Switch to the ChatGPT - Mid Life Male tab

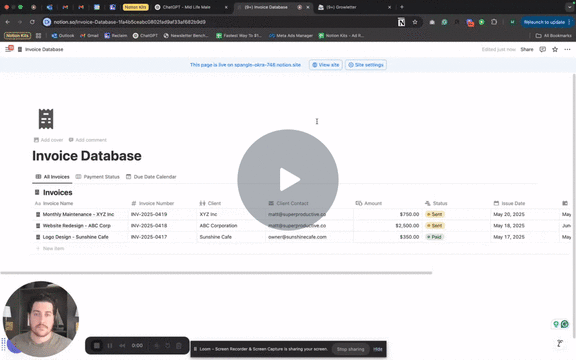point(191,7)
